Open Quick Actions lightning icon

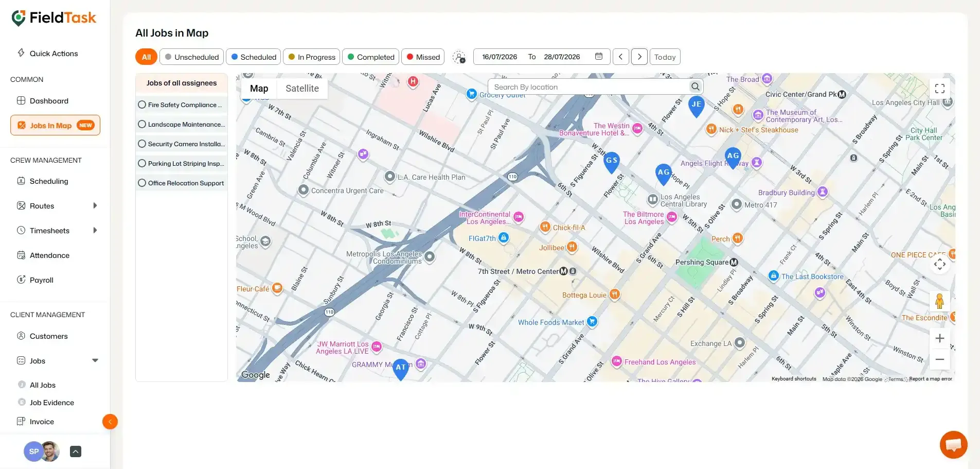pos(21,53)
